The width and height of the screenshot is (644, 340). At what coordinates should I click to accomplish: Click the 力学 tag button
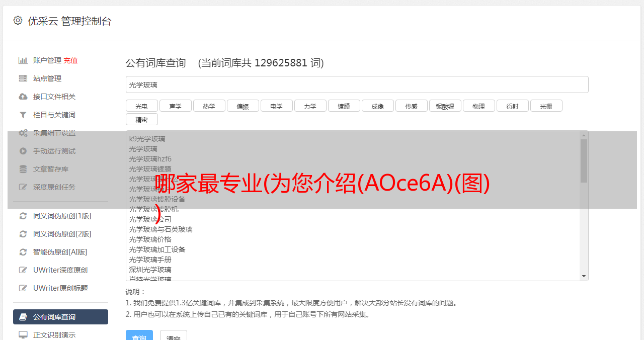(x=310, y=106)
